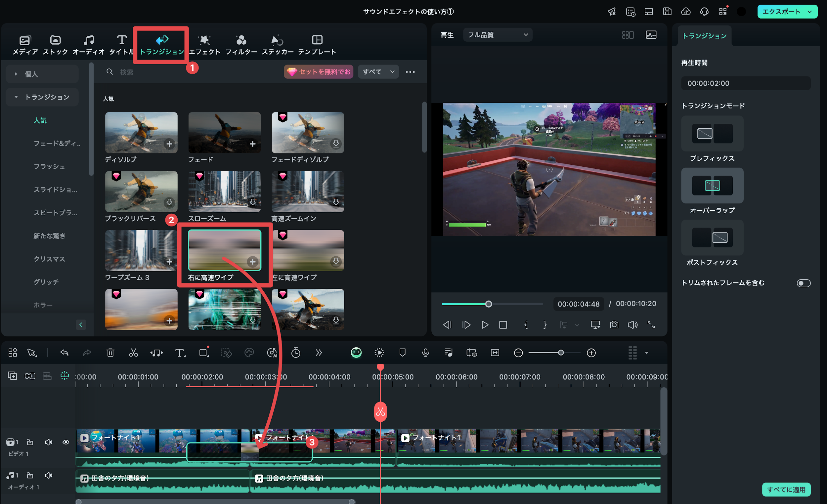
Task: Collapse the sidebar with the left chevron
Action: (81, 324)
